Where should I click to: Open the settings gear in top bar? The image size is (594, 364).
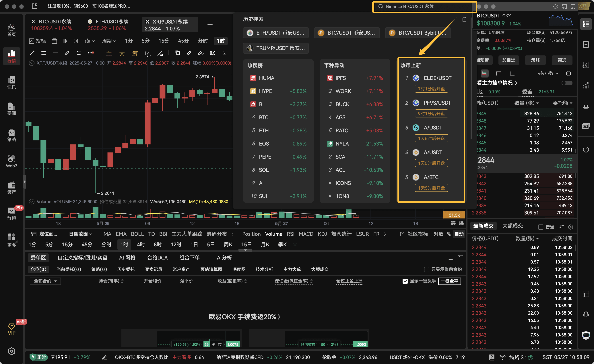[x=555, y=7]
